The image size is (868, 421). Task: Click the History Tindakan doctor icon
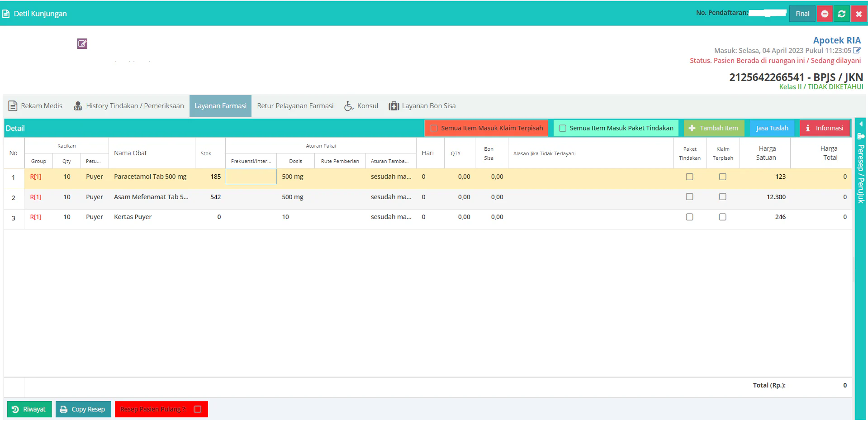(78, 106)
